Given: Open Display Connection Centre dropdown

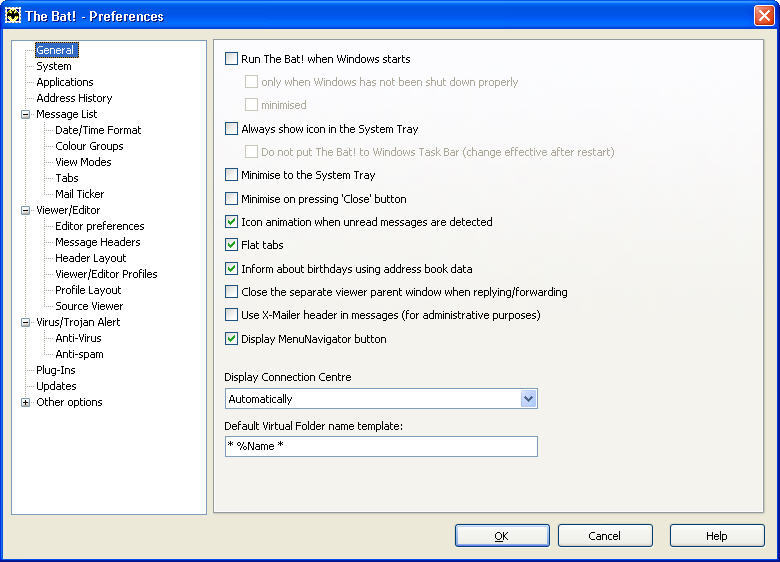Looking at the screenshot, I should point(528,399).
